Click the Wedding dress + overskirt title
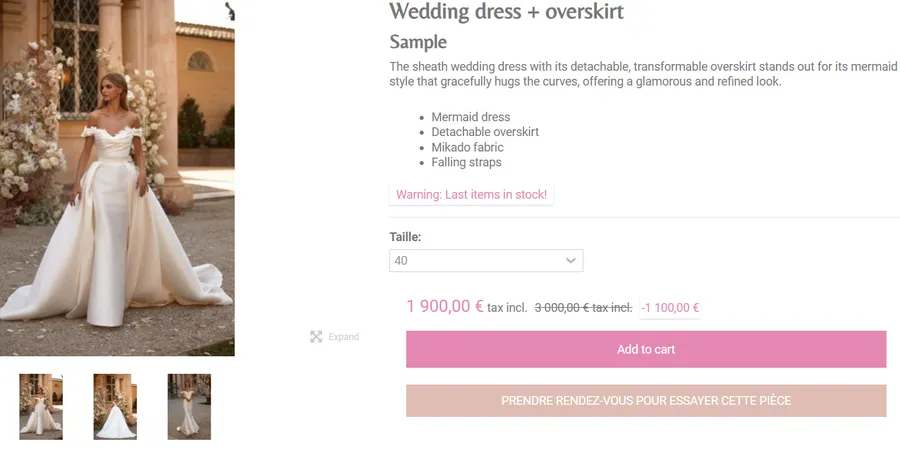 coord(506,12)
